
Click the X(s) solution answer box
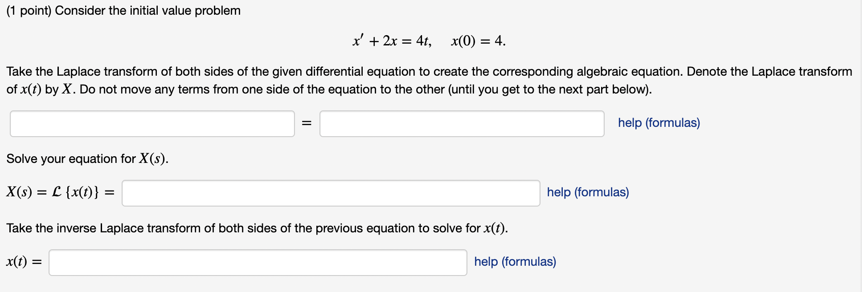pyautogui.click(x=331, y=193)
